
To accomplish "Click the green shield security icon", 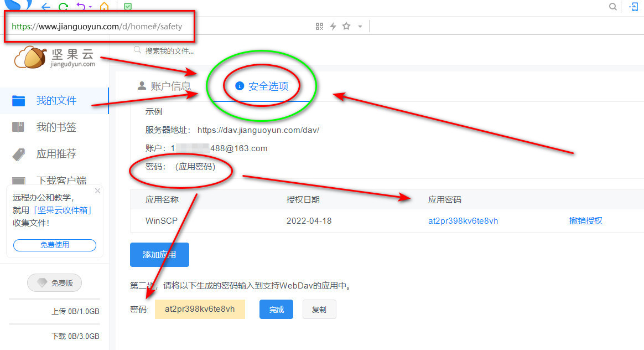I will tap(128, 7).
